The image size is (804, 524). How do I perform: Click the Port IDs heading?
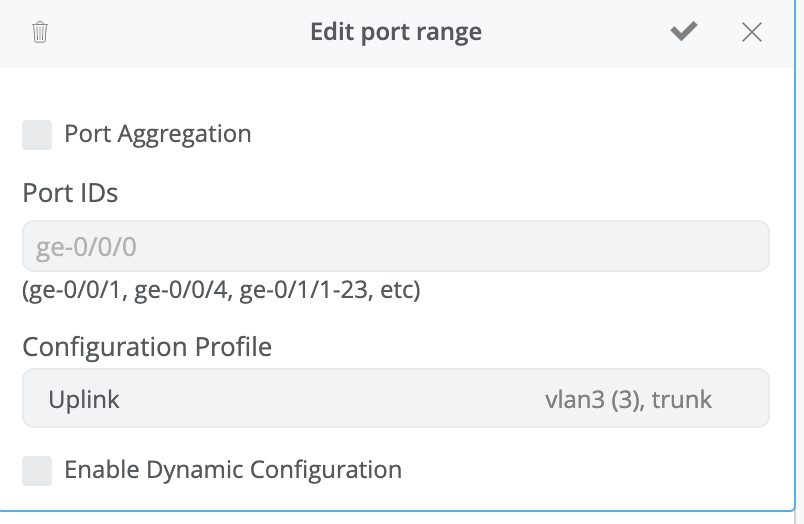coord(70,193)
